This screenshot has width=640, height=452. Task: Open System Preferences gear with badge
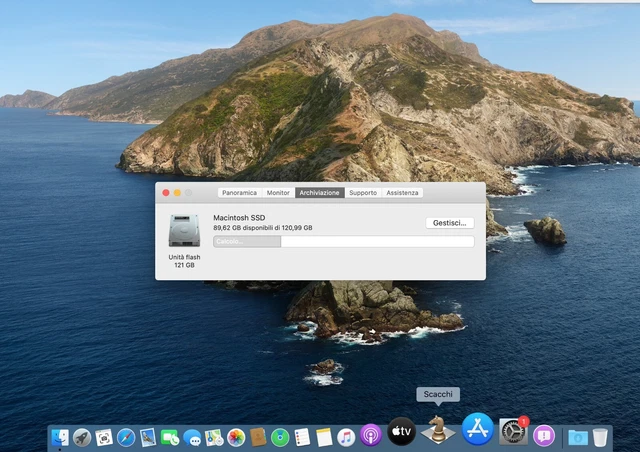(x=513, y=433)
